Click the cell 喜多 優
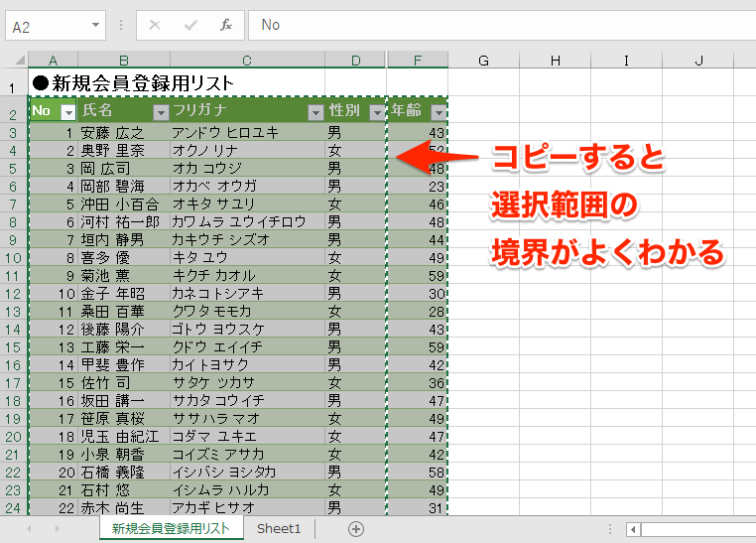The width and height of the screenshot is (756, 543). pos(124,257)
